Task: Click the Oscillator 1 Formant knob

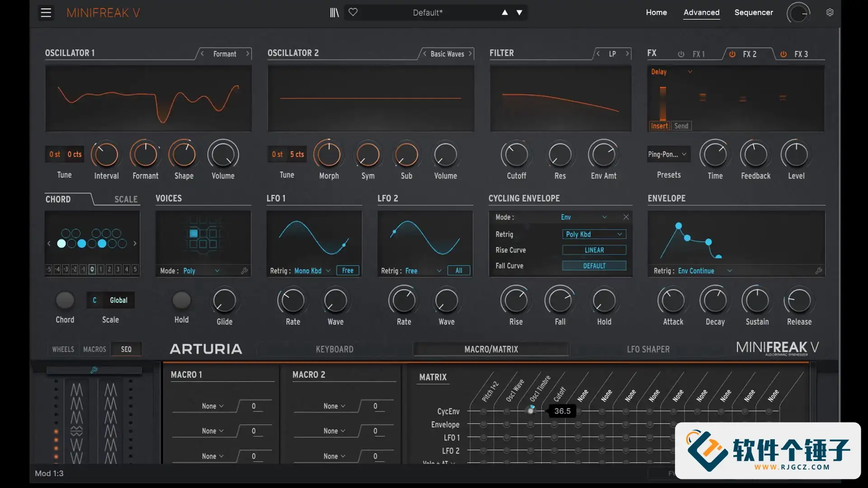Action: [145, 155]
